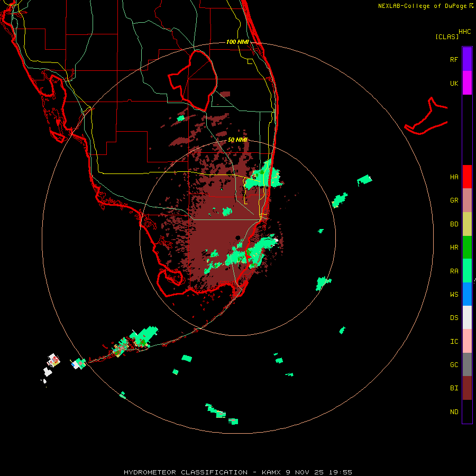The height and width of the screenshot is (476, 476).
Task: Click the HA legend label
Action: 454,177
